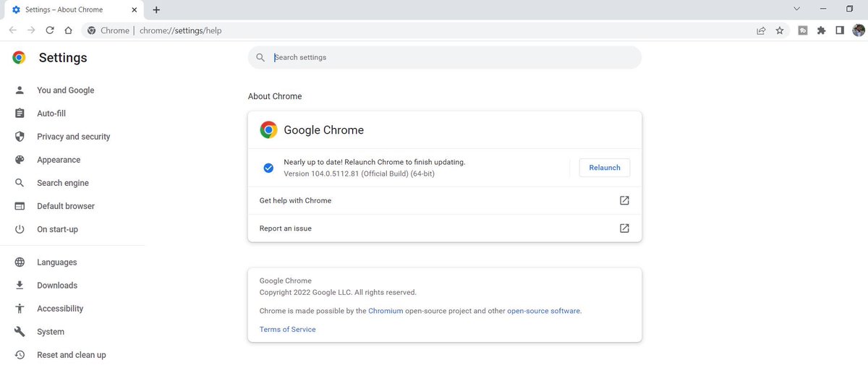Click the power icon beside On start-up
Viewport: 868px width, 368px height.
(20, 229)
